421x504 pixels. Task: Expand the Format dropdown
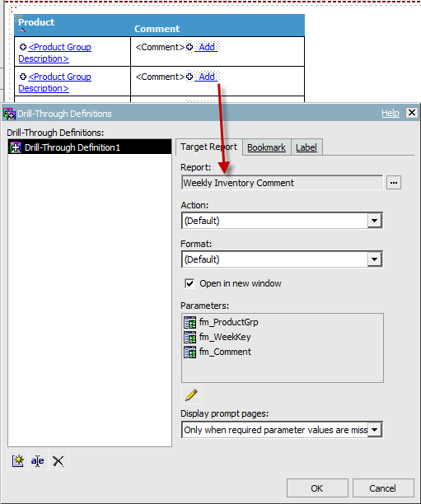[x=374, y=259]
